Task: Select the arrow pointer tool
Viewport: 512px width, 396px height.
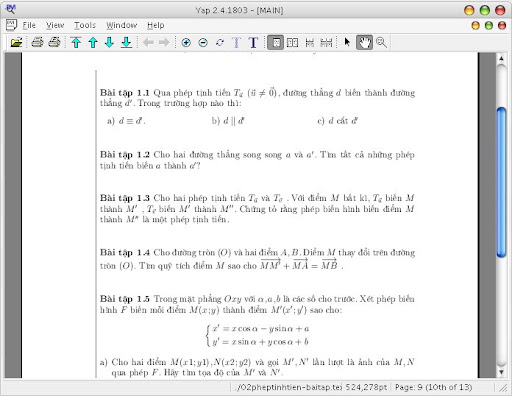Action: 347,43
